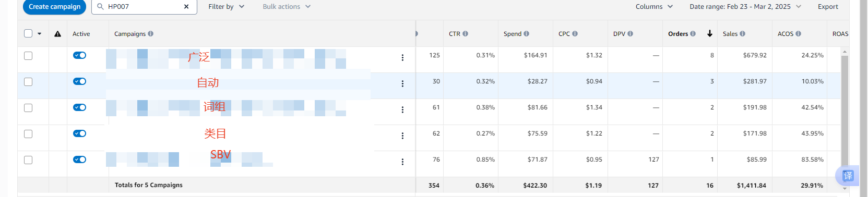Screen dimensions: 868x197
Task: Clear the HP007 search with X icon
Action: pyautogui.click(x=186, y=7)
